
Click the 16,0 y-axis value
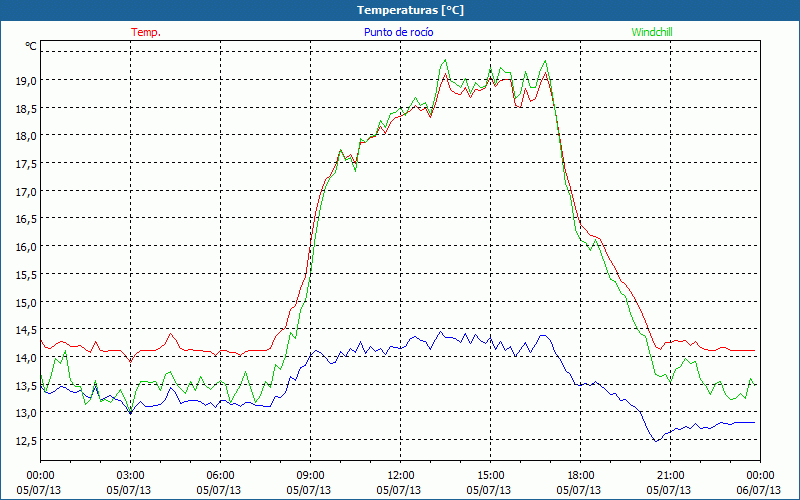pos(27,246)
